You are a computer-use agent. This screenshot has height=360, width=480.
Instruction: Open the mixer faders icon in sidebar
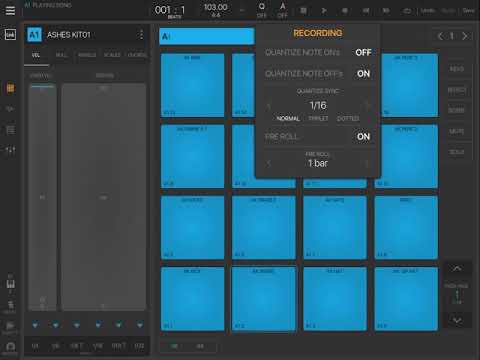pyautogui.click(x=10, y=150)
